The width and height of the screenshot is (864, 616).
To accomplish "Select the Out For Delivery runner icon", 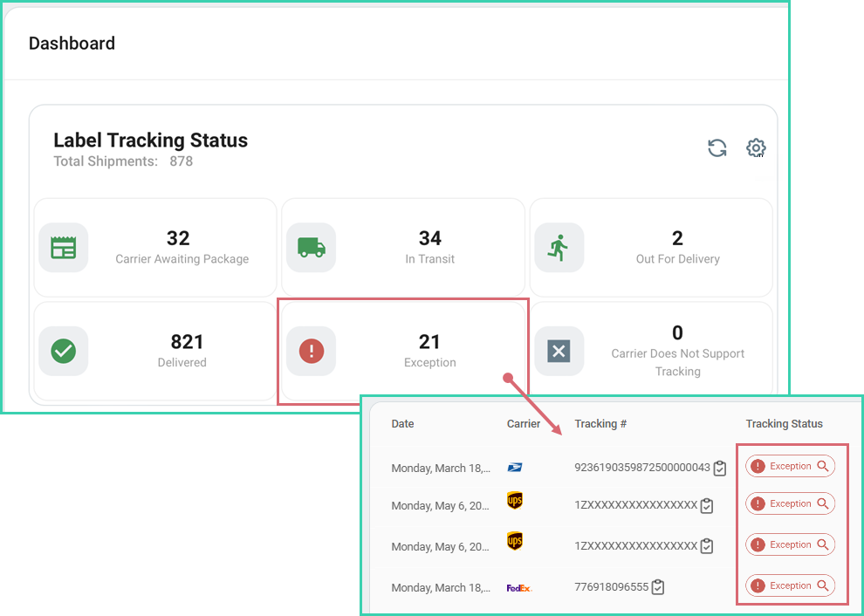I will [x=559, y=247].
